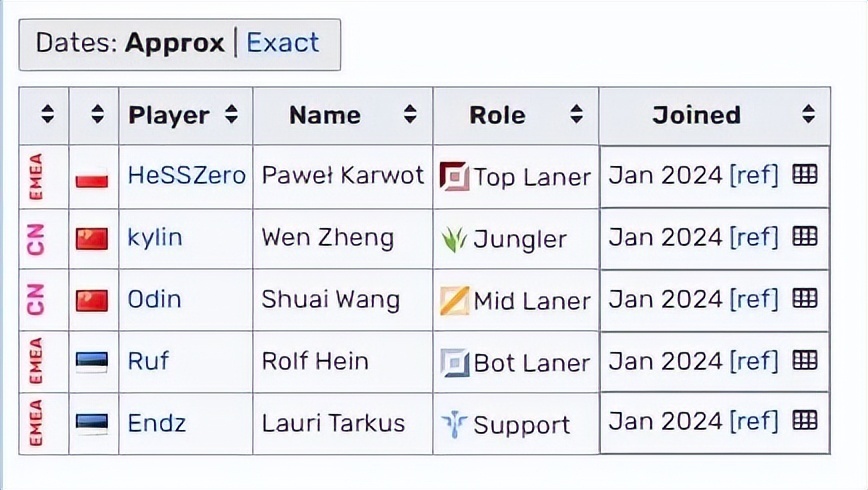Click the Bot Laner role icon

pyautogui.click(x=454, y=362)
